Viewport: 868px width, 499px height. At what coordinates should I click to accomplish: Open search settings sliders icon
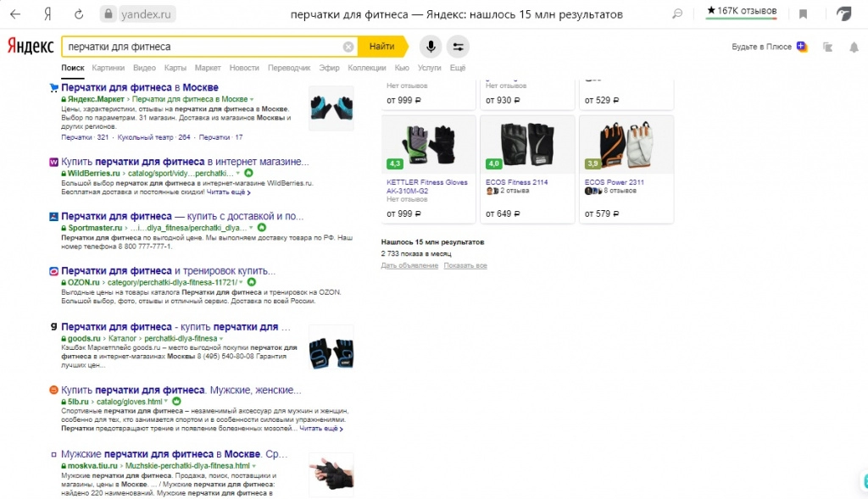459,47
